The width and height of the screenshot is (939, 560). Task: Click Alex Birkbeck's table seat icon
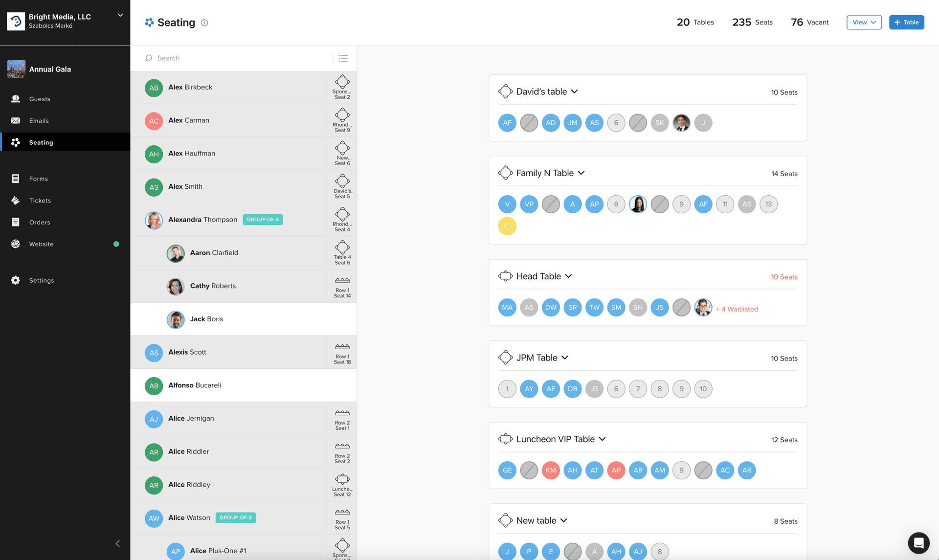pyautogui.click(x=342, y=82)
